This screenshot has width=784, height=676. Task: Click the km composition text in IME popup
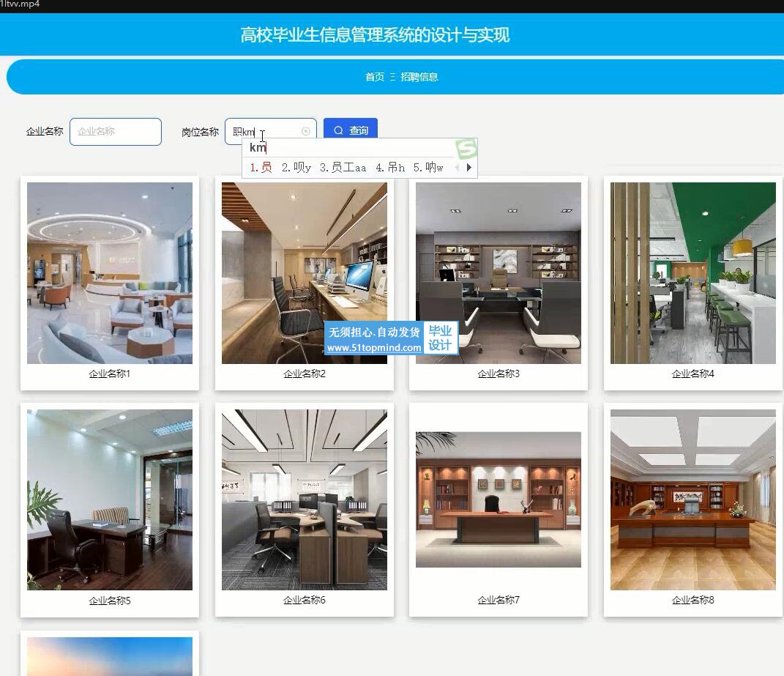point(258,147)
